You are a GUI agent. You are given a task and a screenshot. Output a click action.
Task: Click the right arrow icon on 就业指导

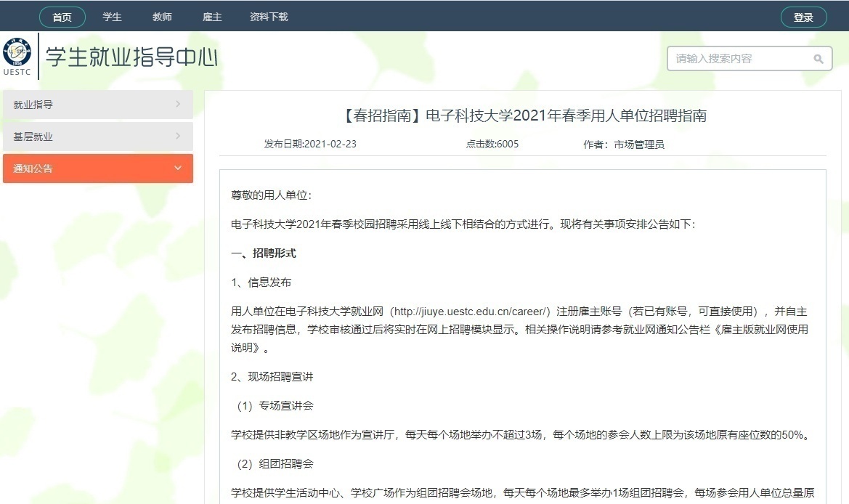pos(178,104)
